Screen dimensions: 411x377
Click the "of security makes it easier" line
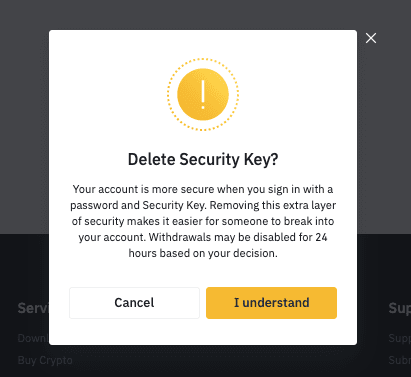pos(203,221)
